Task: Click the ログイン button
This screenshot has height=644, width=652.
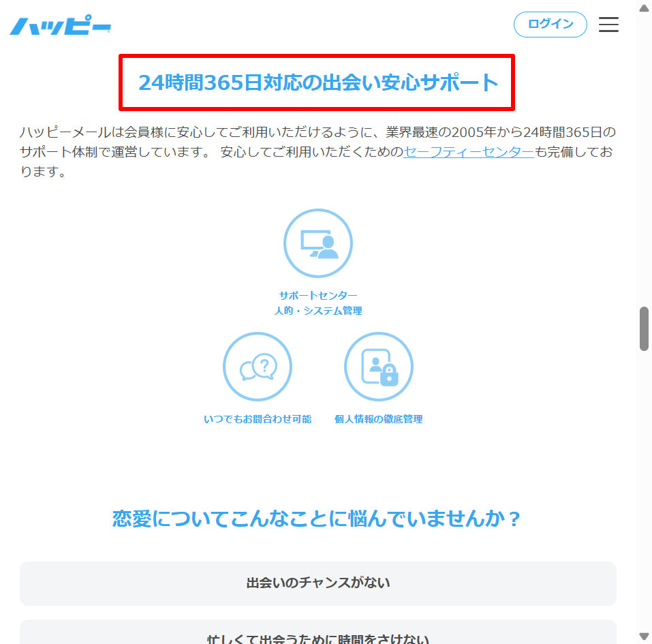Action: click(550, 24)
